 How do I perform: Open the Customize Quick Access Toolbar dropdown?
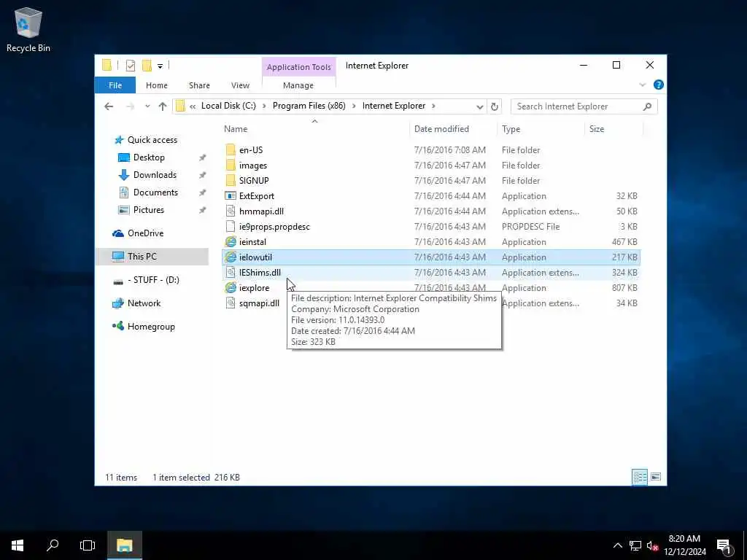click(x=160, y=66)
